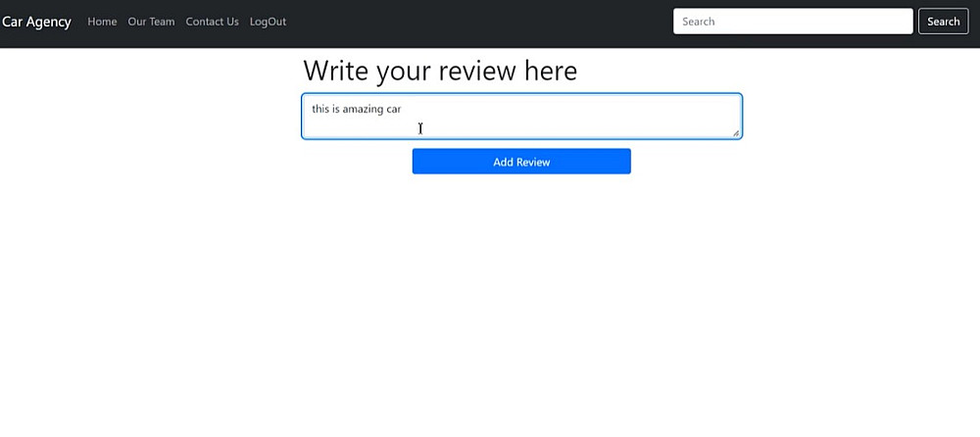
Task: Open the Car Agency brand link
Action: coord(36,22)
